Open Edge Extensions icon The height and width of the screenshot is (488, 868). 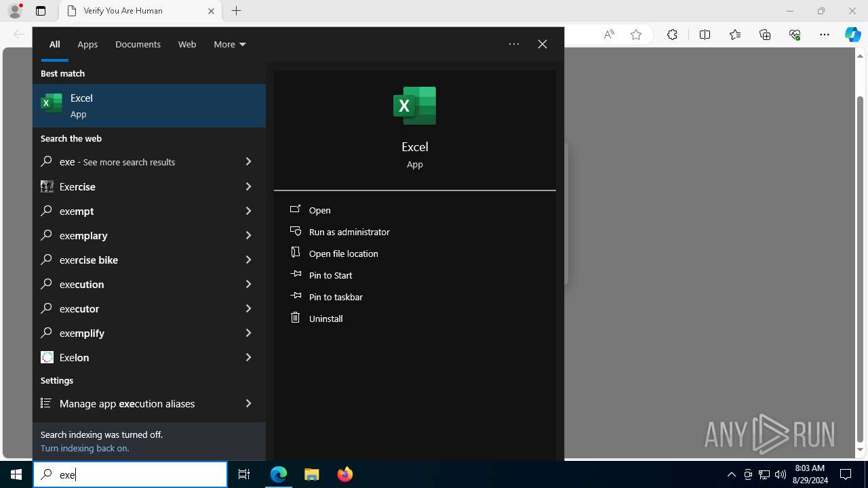[x=672, y=35]
